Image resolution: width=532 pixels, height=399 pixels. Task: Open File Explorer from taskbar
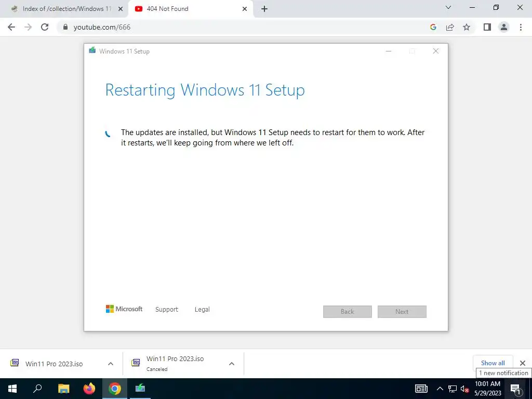[x=63, y=389]
